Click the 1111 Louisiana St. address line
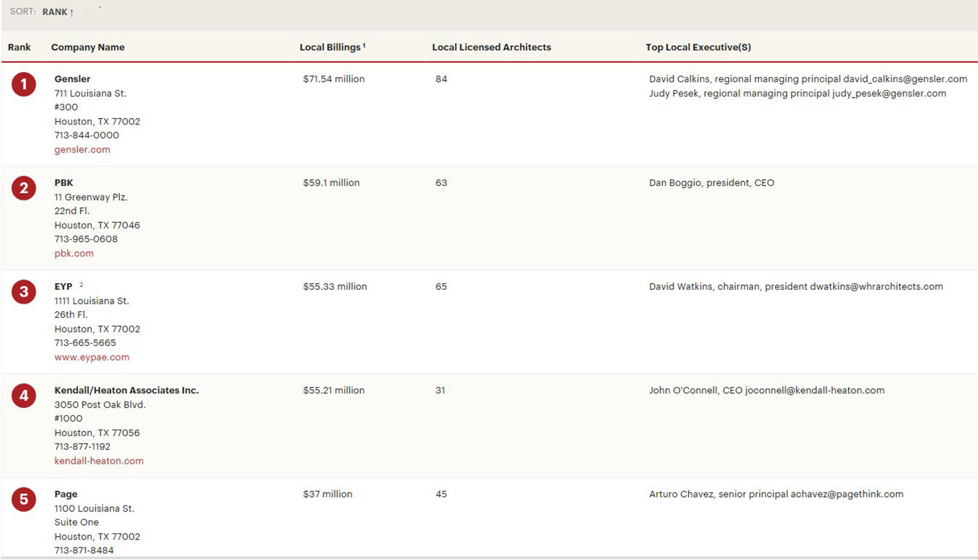The image size is (978, 560). pyautogui.click(x=92, y=302)
